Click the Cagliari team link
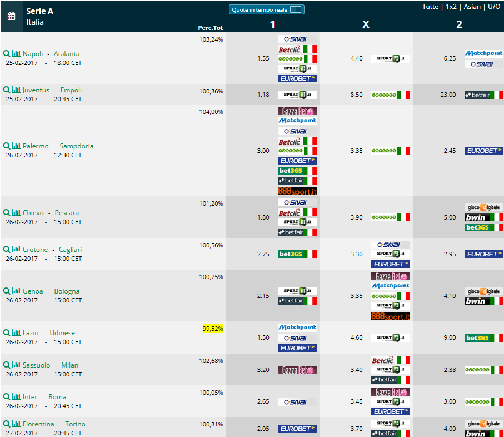This screenshot has height=437, width=504. [71, 250]
